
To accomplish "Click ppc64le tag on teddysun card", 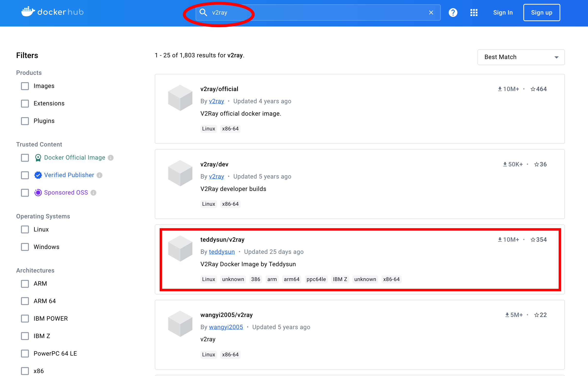I will click(x=316, y=280).
